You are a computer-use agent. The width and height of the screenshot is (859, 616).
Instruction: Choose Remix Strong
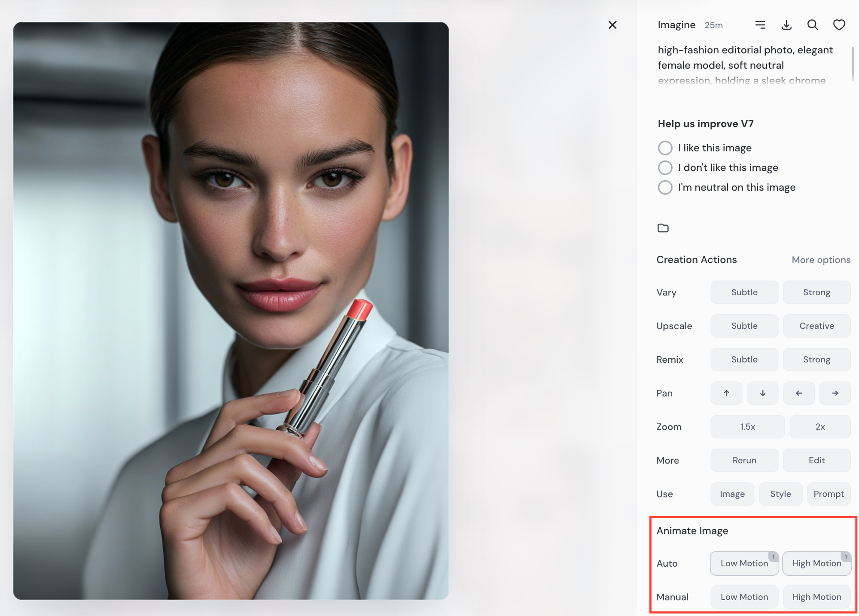click(x=816, y=359)
